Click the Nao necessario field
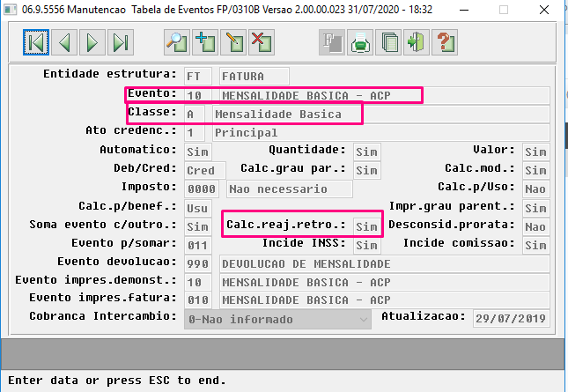This screenshot has width=568, height=392. coord(290,189)
